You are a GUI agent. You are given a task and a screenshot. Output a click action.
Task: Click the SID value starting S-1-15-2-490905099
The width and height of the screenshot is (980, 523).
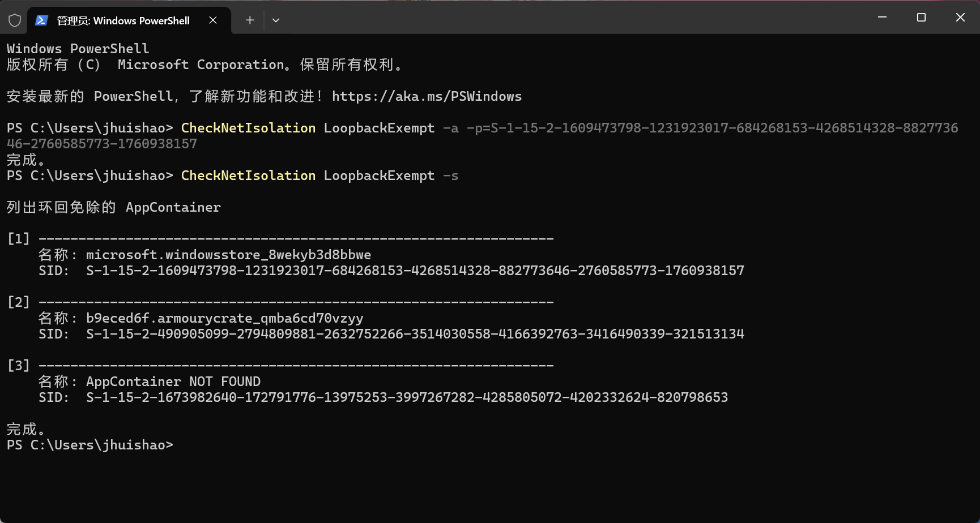pyautogui.click(x=415, y=335)
